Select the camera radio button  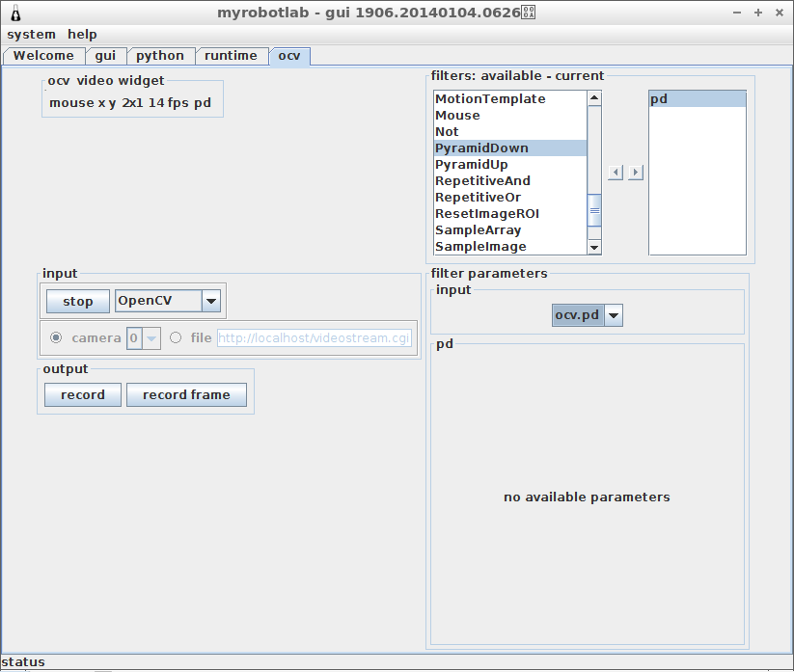(56, 337)
